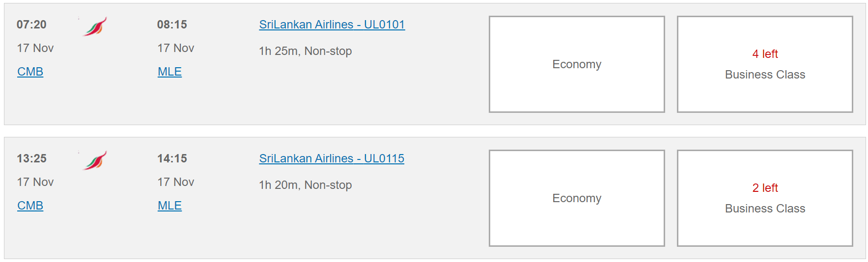
Task: Click the CMB link for the 13:25 departure
Action: coord(30,206)
